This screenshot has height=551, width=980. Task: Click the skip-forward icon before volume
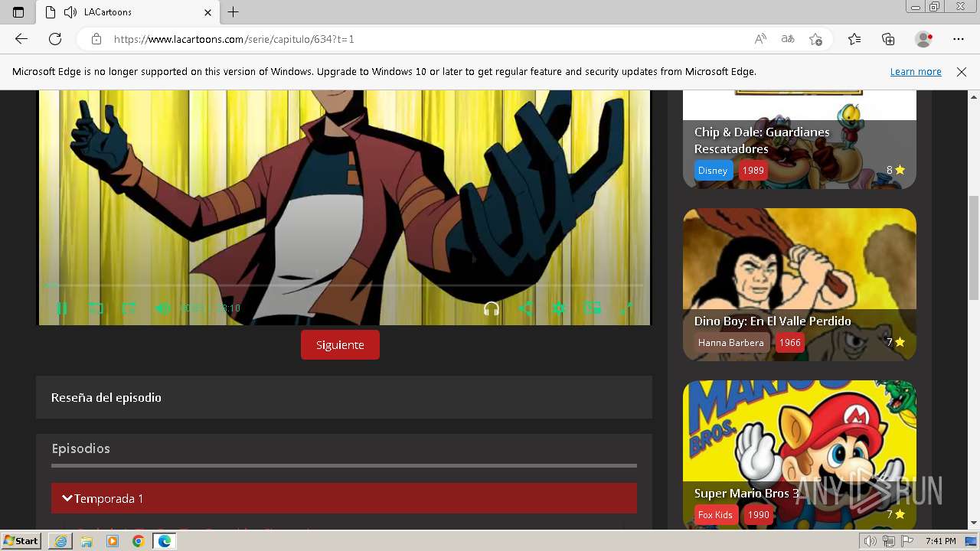(129, 308)
